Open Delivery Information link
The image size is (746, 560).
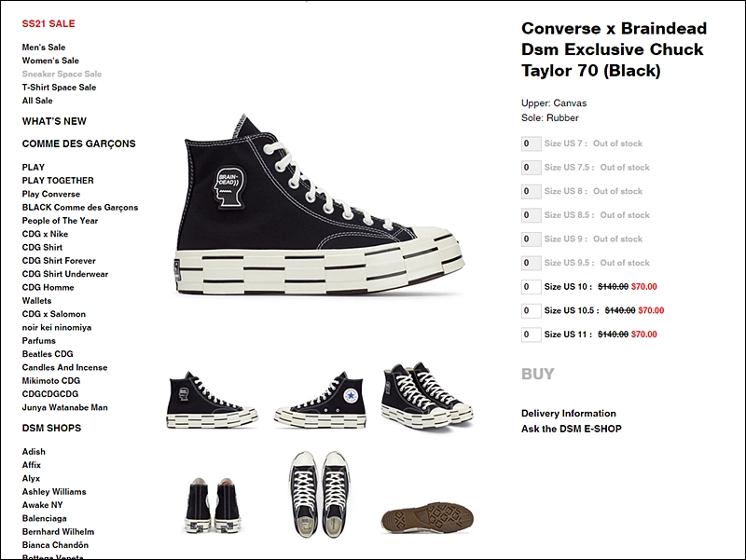(x=569, y=413)
